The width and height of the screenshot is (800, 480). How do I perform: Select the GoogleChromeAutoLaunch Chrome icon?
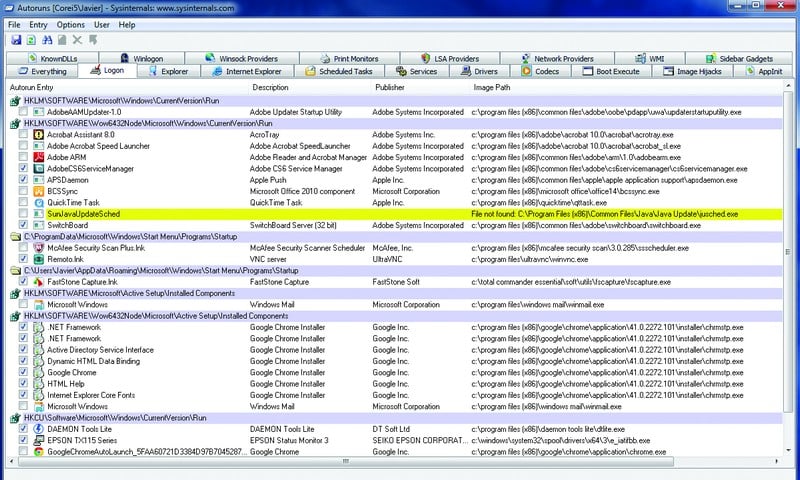pos(38,451)
